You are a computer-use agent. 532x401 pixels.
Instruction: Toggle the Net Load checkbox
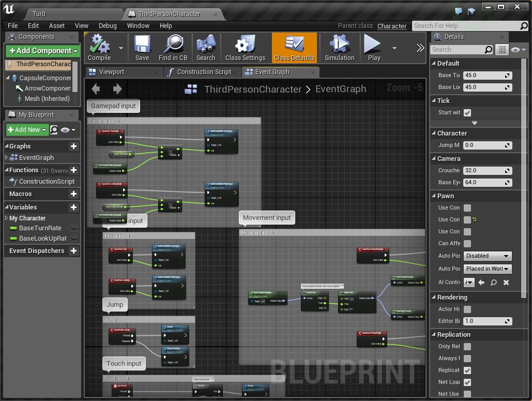click(467, 382)
